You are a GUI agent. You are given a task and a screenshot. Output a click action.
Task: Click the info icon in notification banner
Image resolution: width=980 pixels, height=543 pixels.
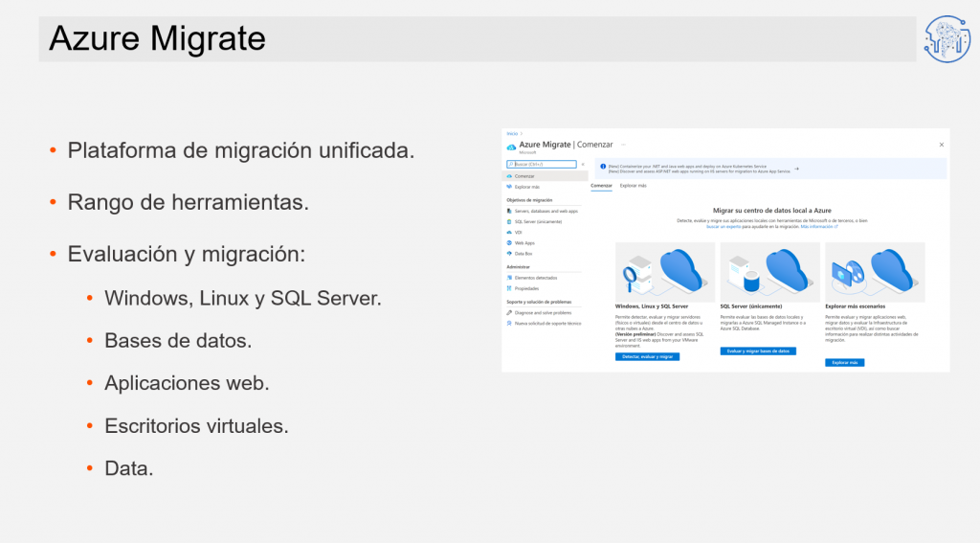pos(603,167)
